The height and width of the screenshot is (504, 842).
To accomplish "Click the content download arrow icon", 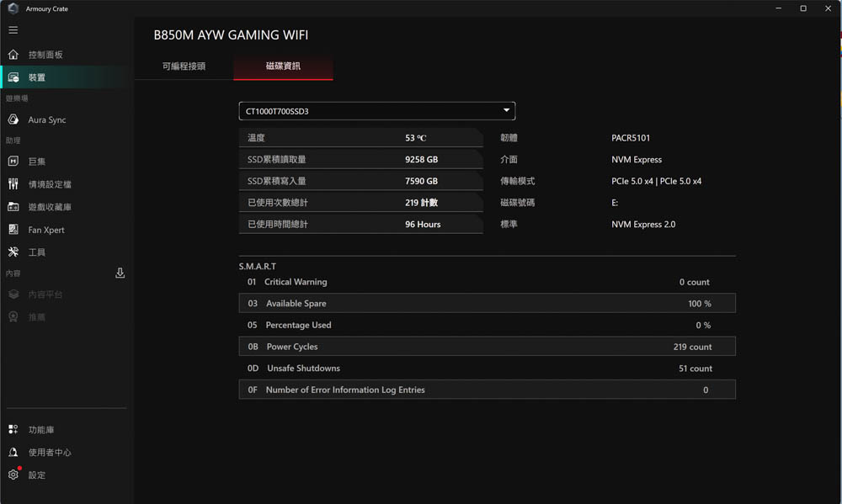I will pos(120,273).
